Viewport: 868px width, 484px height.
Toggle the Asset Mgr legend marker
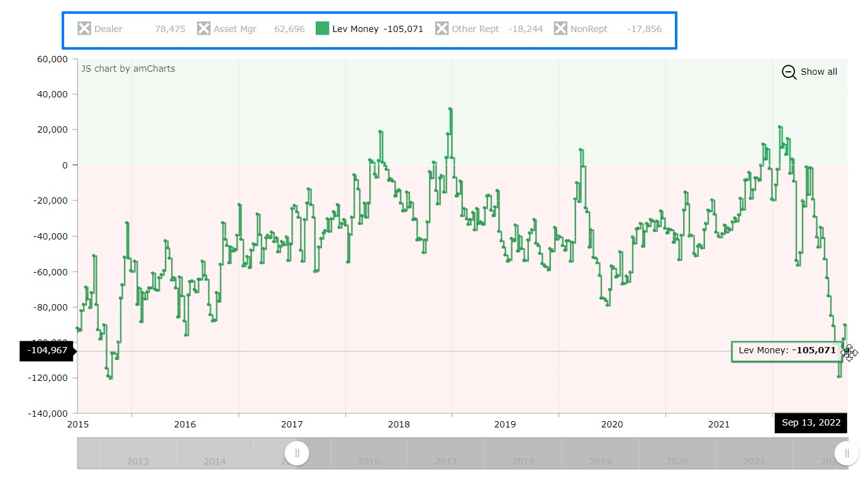(x=204, y=28)
